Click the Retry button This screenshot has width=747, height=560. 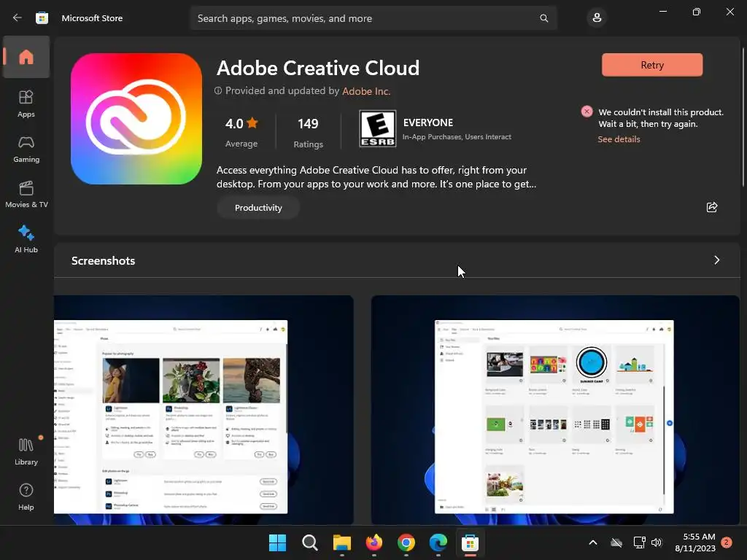pos(651,65)
